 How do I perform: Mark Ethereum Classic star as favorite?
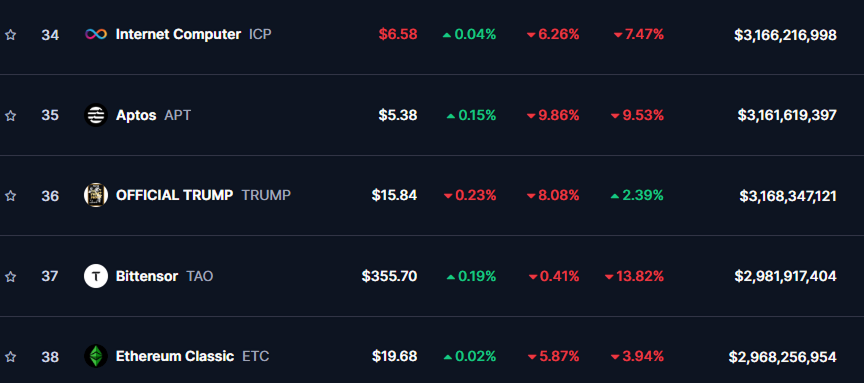tap(10, 357)
